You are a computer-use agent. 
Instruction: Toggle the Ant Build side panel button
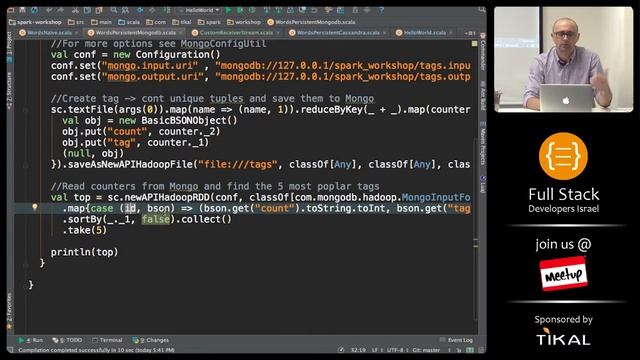tap(483, 95)
